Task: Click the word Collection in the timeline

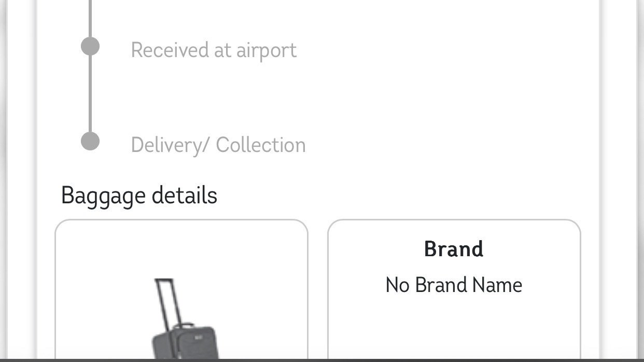Action: pyautogui.click(x=261, y=145)
